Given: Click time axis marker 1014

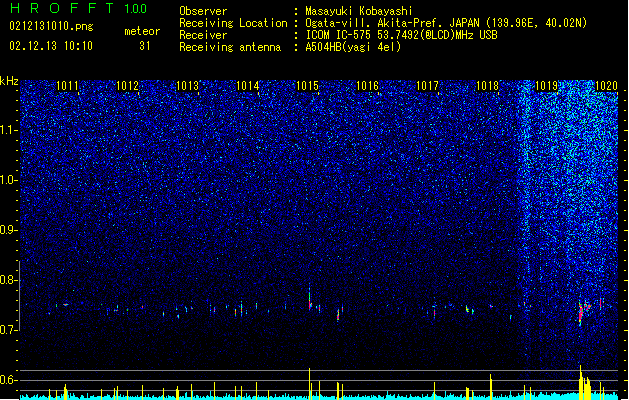Looking at the screenshot, I should coord(248,86).
